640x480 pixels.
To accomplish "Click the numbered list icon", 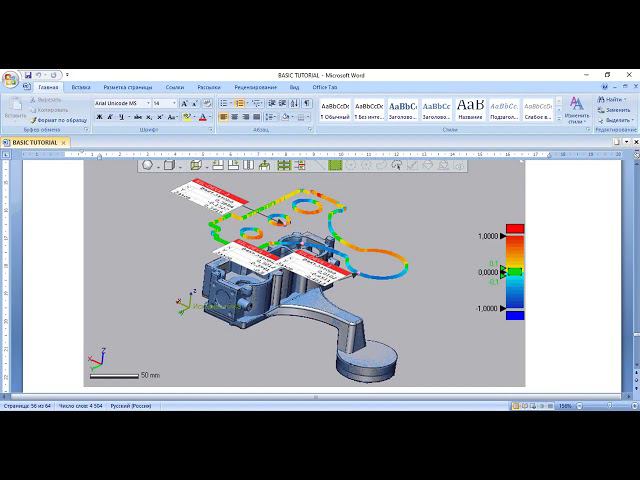I will tap(239, 104).
